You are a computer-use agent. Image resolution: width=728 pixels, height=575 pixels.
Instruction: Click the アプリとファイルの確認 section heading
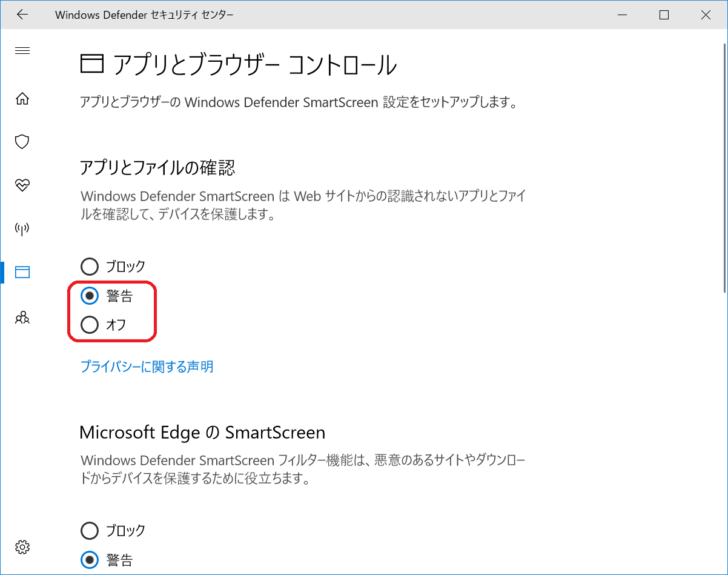(x=157, y=167)
